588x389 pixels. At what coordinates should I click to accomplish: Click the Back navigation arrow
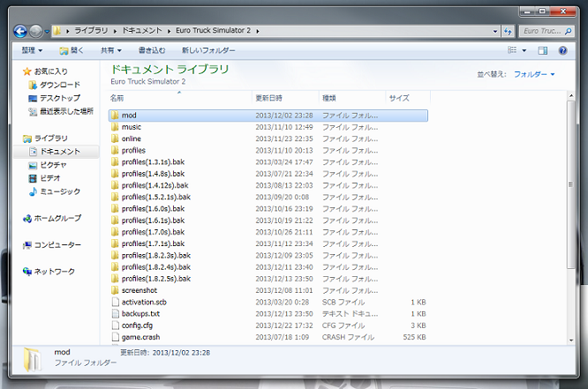point(20,31)
